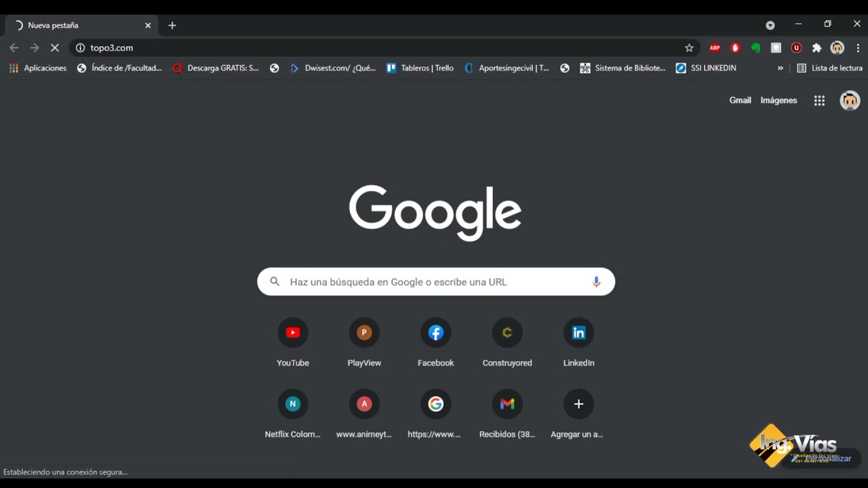This screenshot has height=488, width=868.
Task: Stop loading the page
Action: pos(55,47)
